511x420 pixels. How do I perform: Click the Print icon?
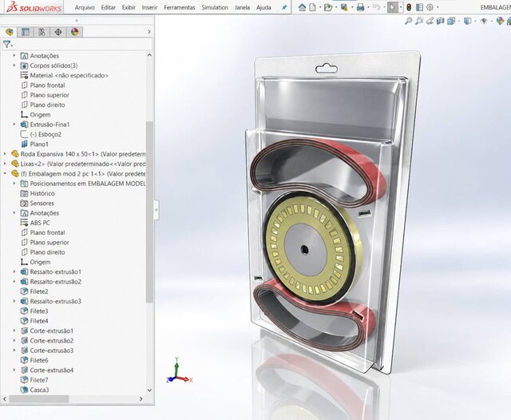tap(360, 7)
